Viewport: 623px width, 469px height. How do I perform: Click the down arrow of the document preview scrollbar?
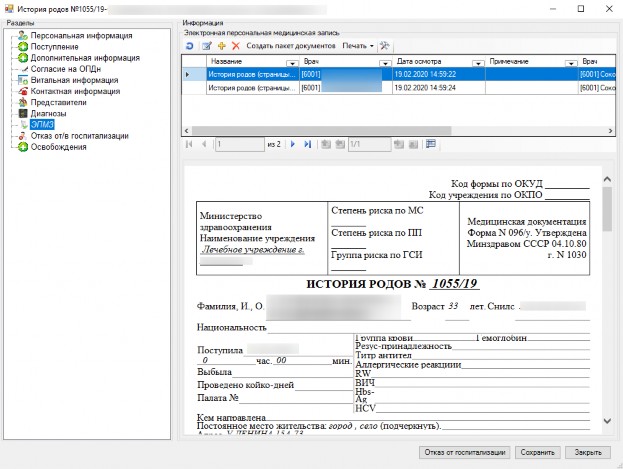point(607,421)
